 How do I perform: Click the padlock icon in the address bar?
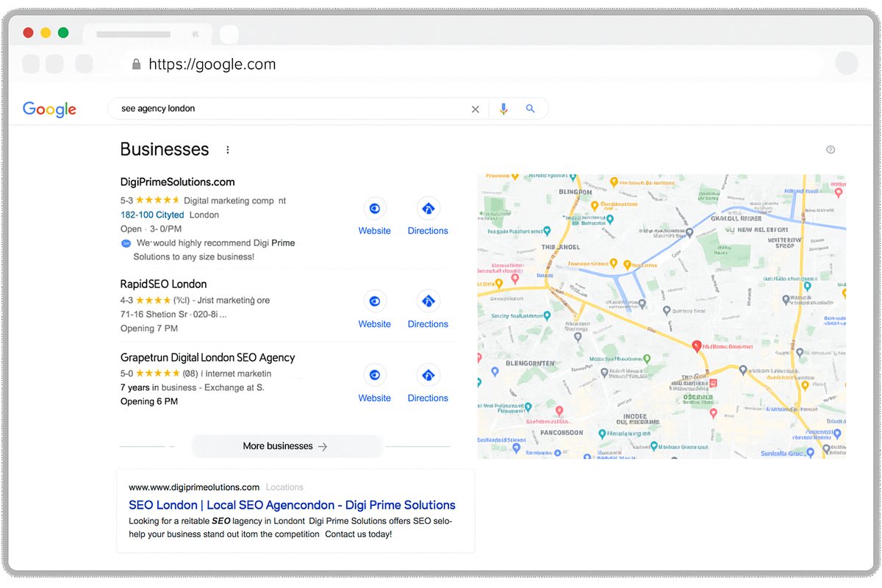point(136,65)
